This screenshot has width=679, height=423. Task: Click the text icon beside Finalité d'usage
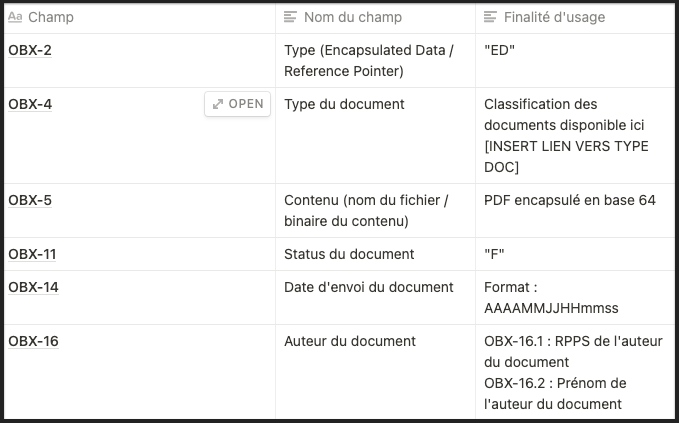(x=490, y=17)
